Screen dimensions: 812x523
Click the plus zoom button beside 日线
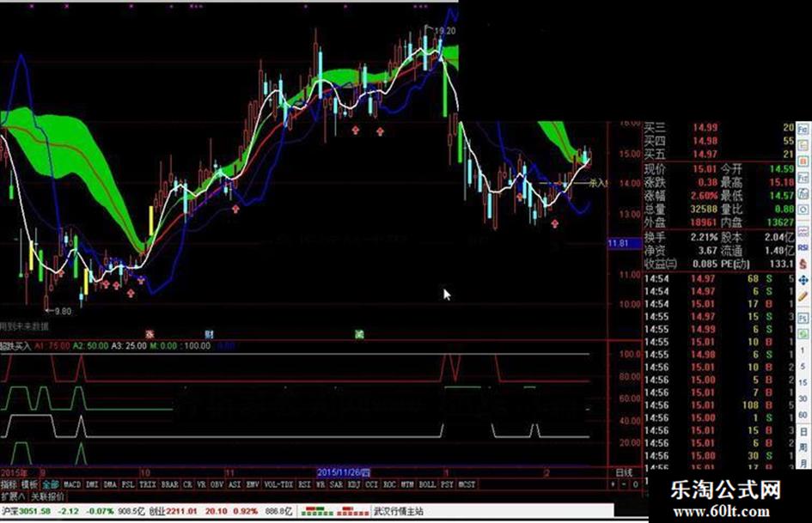(x=614, y=484)
